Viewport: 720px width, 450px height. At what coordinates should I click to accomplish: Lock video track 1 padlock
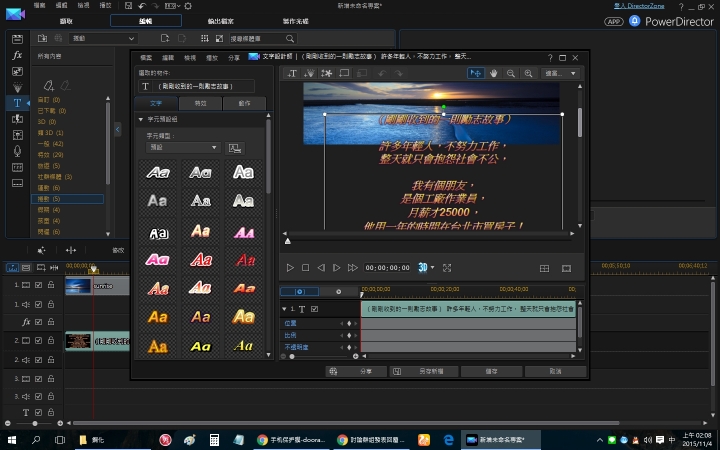click(51, 285)
